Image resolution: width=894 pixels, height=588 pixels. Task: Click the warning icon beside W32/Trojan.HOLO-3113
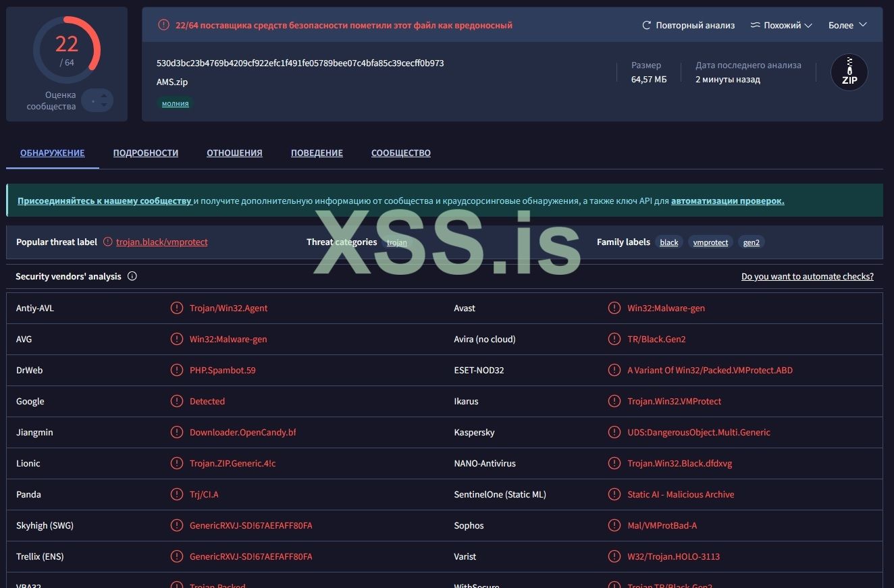(x=614, y=556)
